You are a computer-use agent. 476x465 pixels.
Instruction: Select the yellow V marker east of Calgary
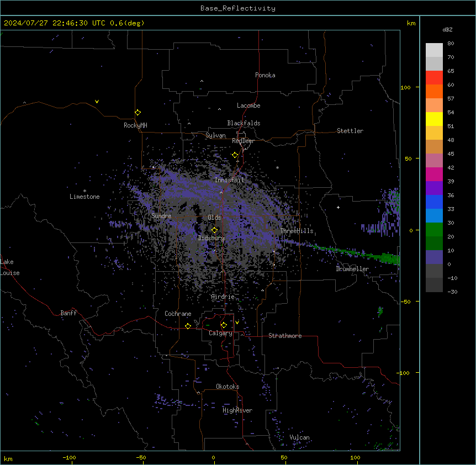coord(237,323)
